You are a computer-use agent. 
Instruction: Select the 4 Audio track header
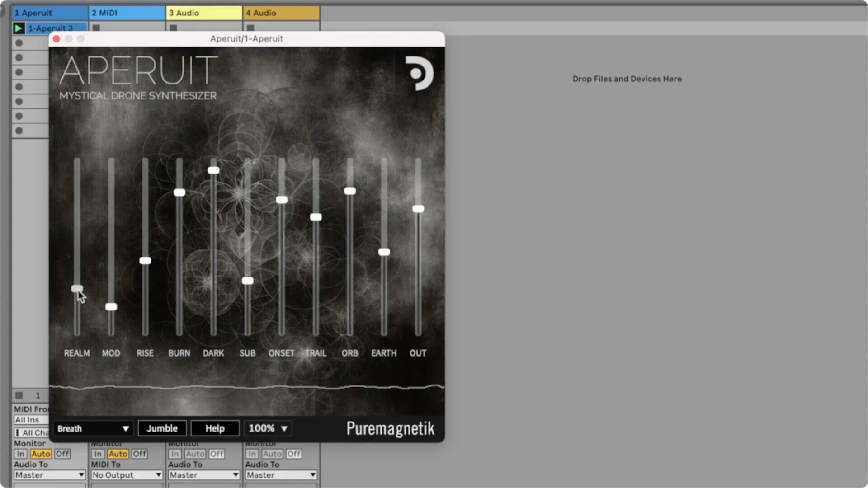[x=281, y=13]
